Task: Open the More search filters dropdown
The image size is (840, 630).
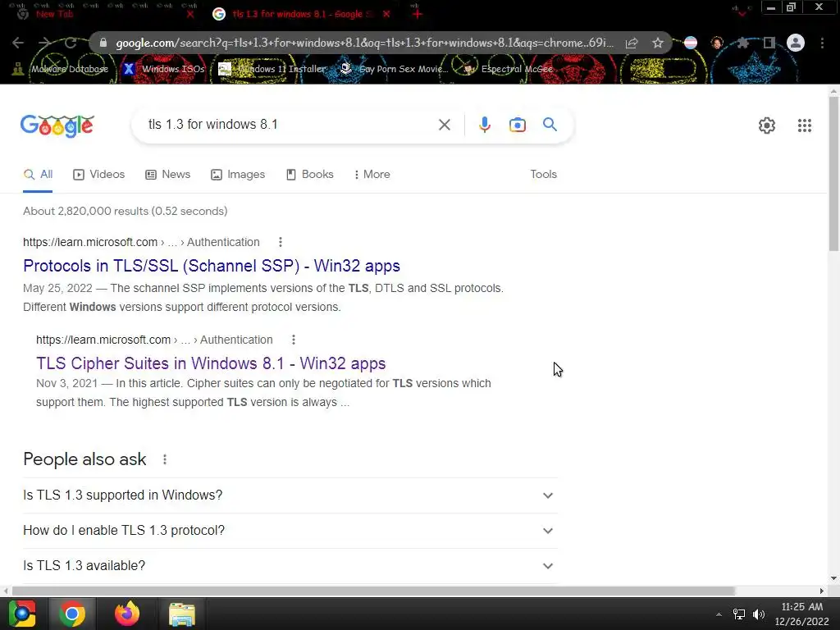Action: pyautogui.click(x=372, y=175)
